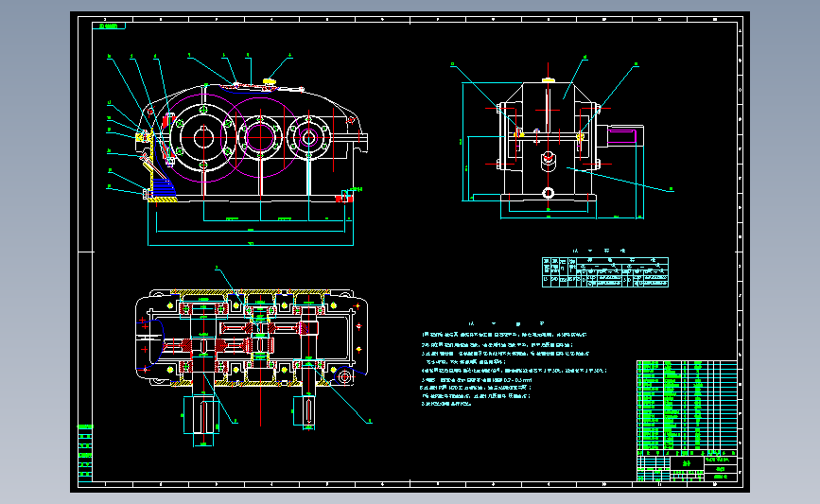Click the cyan technical parameters table

tap(605, 272)
